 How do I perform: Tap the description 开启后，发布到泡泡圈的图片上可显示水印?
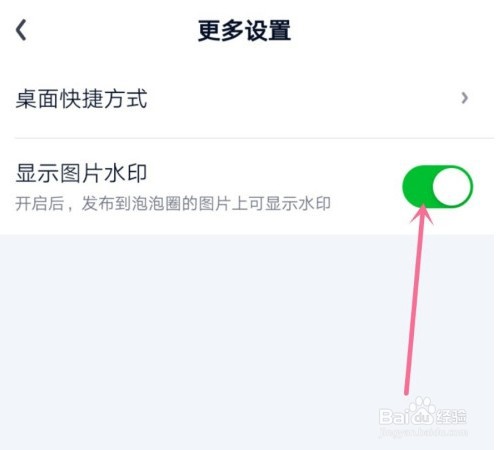click(x=173, y=204)
